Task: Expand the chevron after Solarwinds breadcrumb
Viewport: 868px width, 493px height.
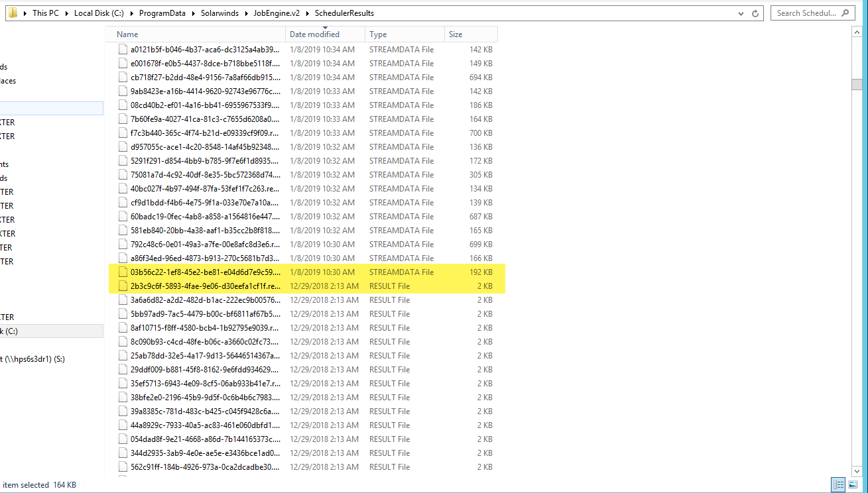Action: coord(247,13)
